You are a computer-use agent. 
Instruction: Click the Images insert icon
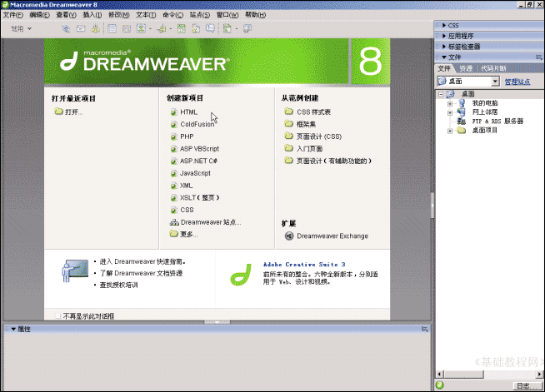pos(141,29)
